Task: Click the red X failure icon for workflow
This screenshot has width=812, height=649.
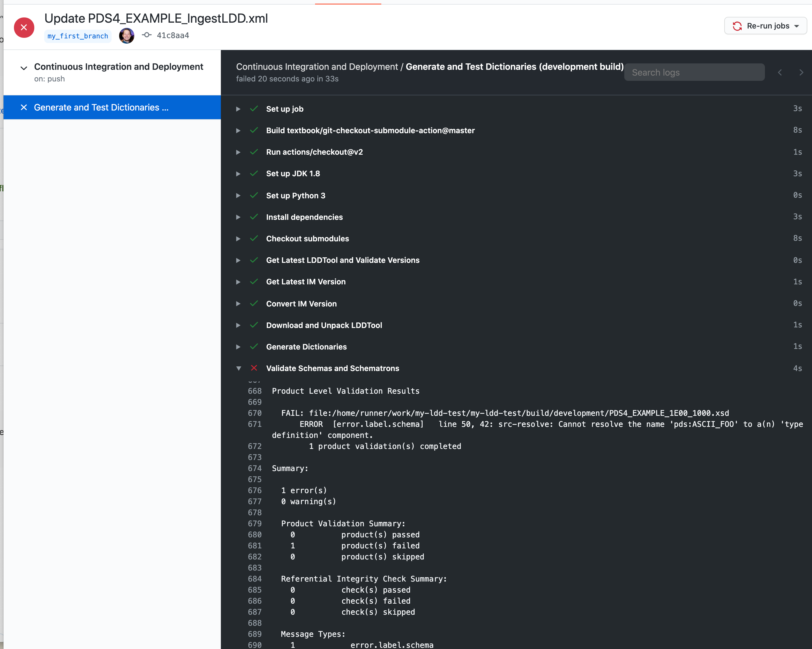Action: tap(24, 26)
